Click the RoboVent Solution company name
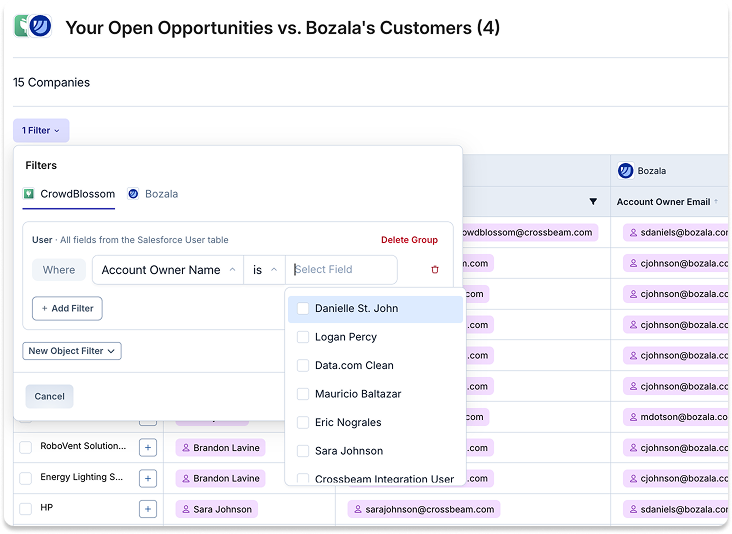Viewport: 732px width, 534px height. pos(83,446)
